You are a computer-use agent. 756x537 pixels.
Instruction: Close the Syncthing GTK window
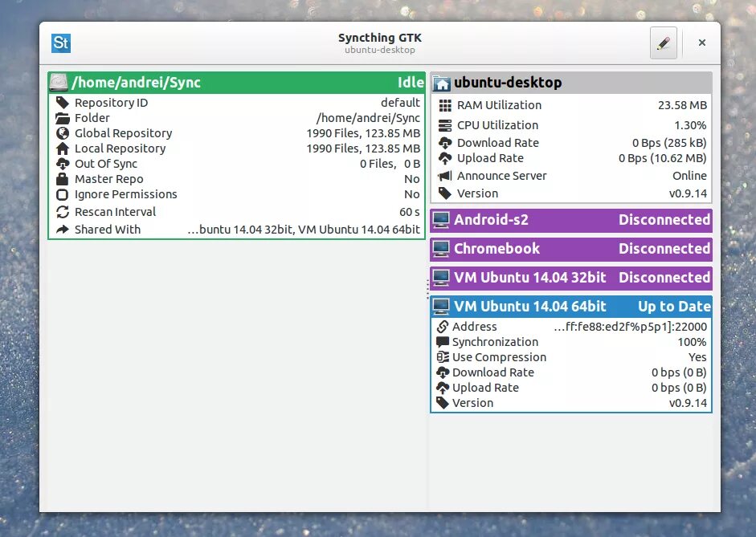pos(702,43)
